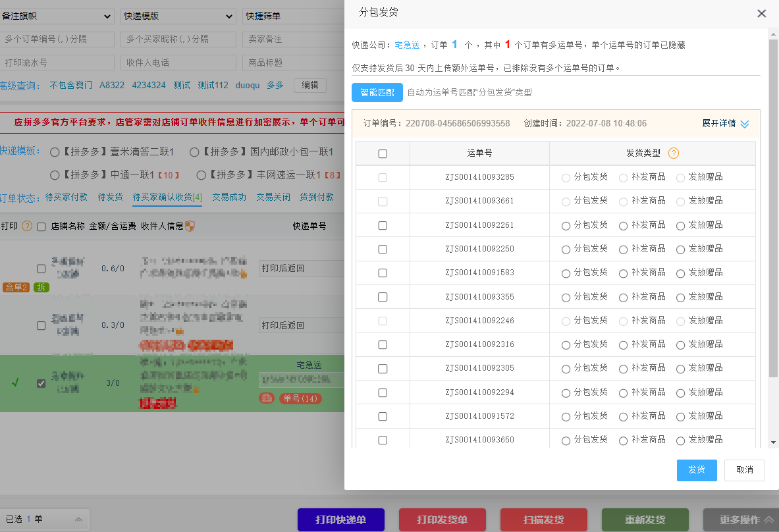This screenshot has height=532, width=779.
Task: Select template 【拼多多】丰网速运一联1
Action: tap(201, 175)
